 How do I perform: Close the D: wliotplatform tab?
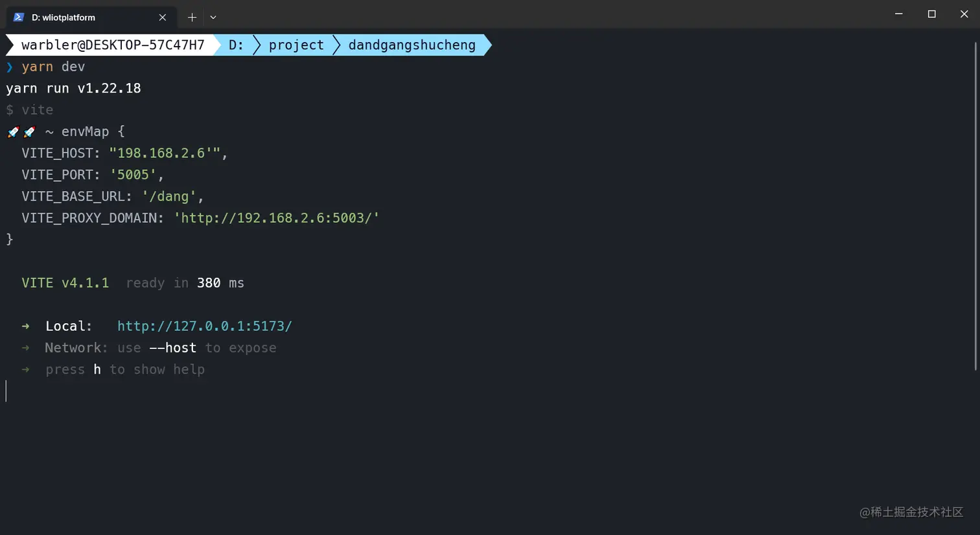pos(163,17)
